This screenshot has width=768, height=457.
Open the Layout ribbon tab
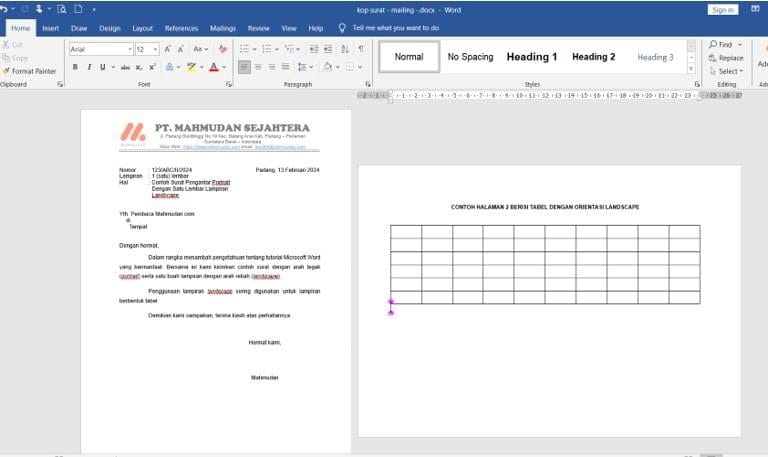pyautogui.click(x=142, y=28)
